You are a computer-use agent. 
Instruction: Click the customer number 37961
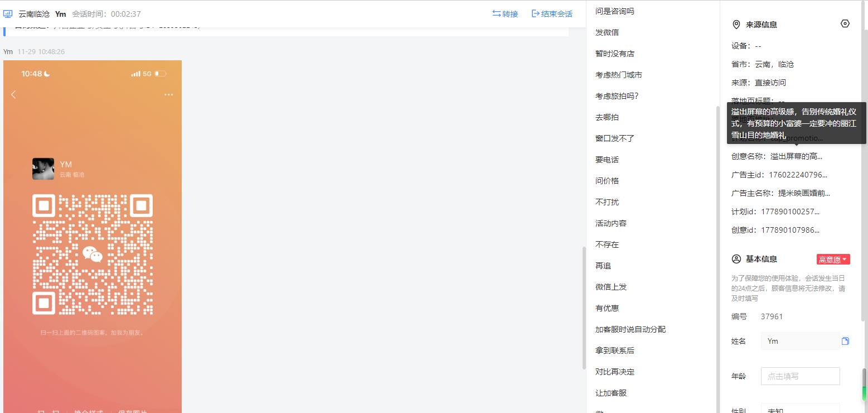pyautogui.click(x=772, y=316)
